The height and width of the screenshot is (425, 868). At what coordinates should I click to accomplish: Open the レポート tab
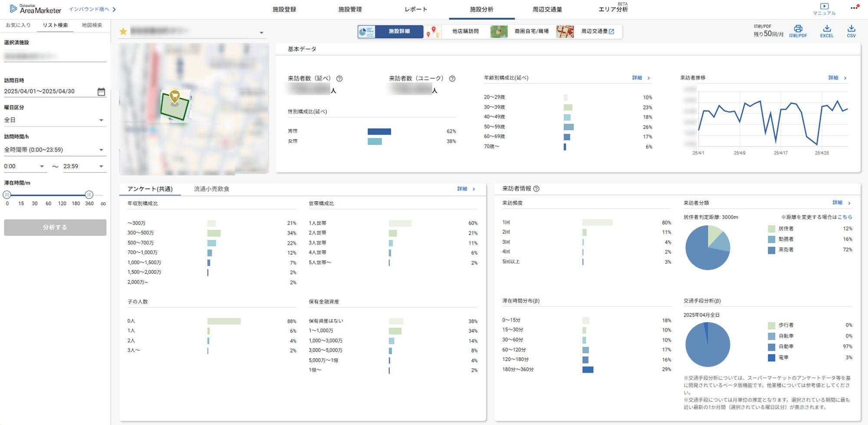coord(416,9)
